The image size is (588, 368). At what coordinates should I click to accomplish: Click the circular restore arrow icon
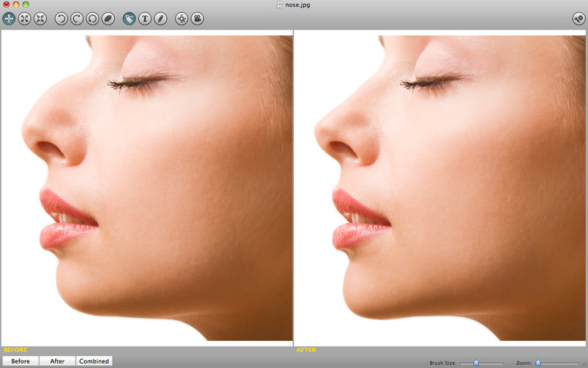92,19
